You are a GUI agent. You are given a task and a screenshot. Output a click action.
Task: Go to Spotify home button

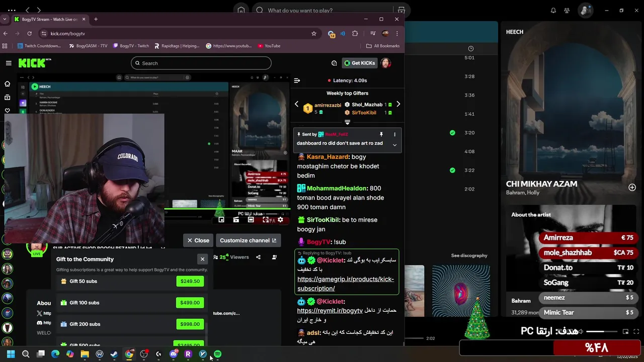241,10
